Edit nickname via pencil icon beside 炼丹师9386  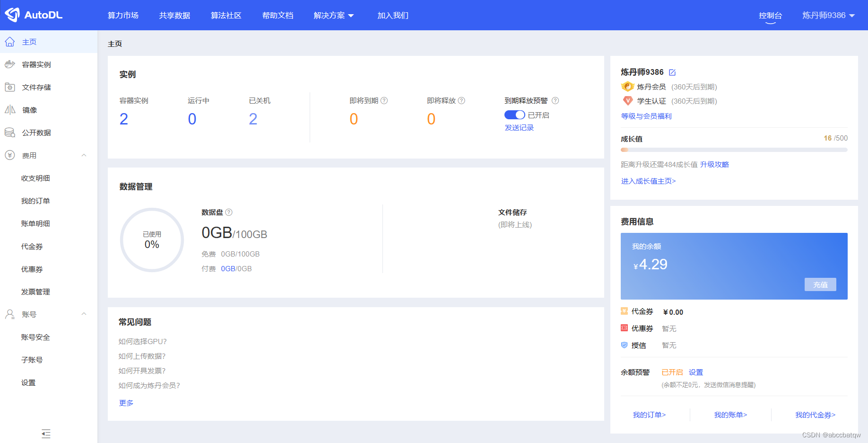[x=673, y=72]
